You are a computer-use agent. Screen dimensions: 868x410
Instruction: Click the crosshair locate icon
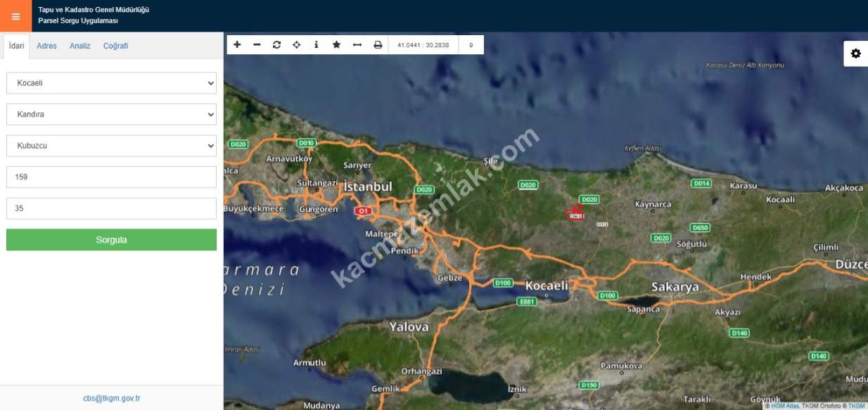click(296, 45)
